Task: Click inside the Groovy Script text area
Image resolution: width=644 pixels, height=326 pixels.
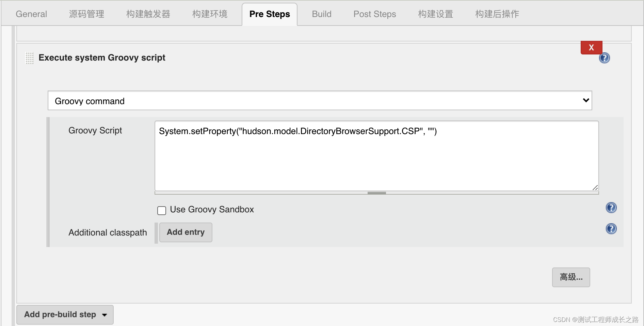Action: pos(376,156)
